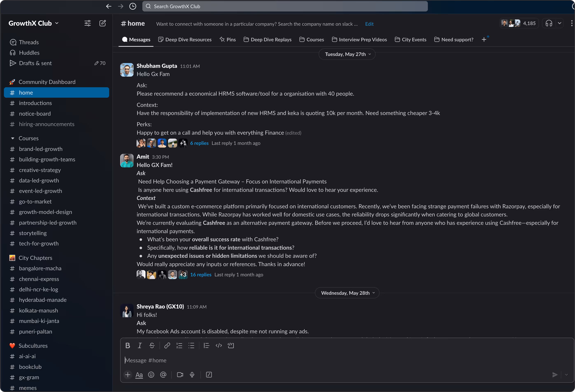Open slash command shortcuts

click(209, 375)
